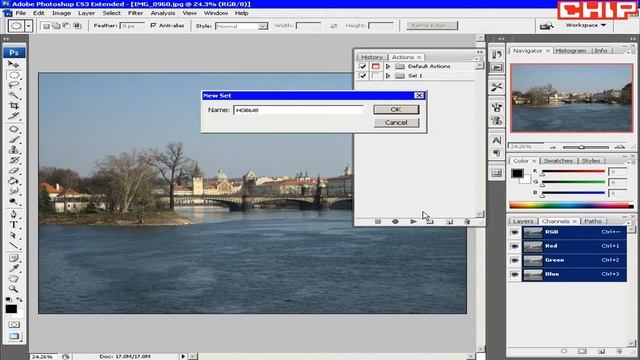The width and height of the screenshot is (640, 360).
Task: Click the Navigator preview thumbnail
Action: [x=571, y=98]
